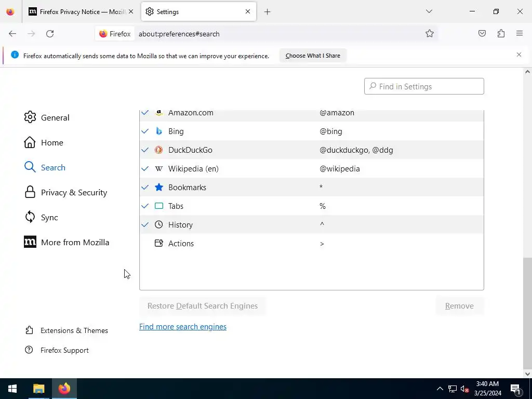The image size is (532, 399).
Task: Open the General settings category
Action: [x=47, y=117]
